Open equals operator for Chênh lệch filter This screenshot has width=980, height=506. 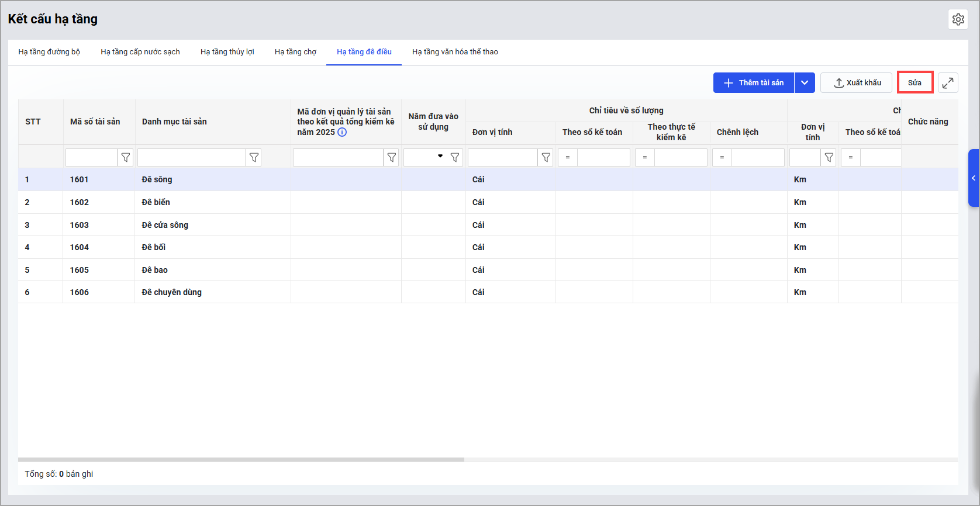point(722,158)
